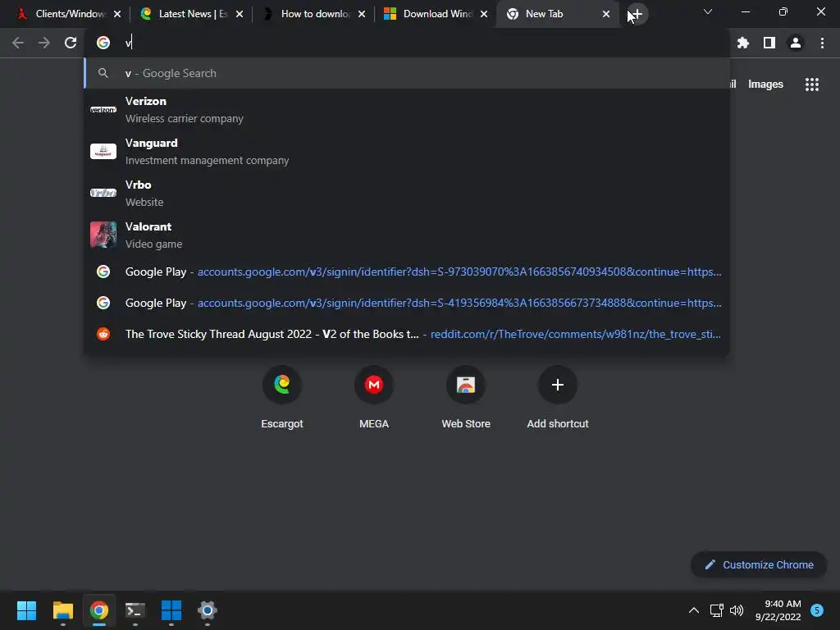Close the New Tab tab
Image resolution: width=840 pixels, height=630 pixels.
pos(606,14)
